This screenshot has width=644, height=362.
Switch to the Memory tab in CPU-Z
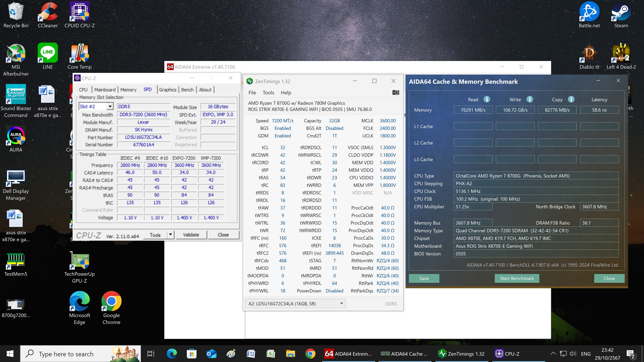[x=128, y=90]
